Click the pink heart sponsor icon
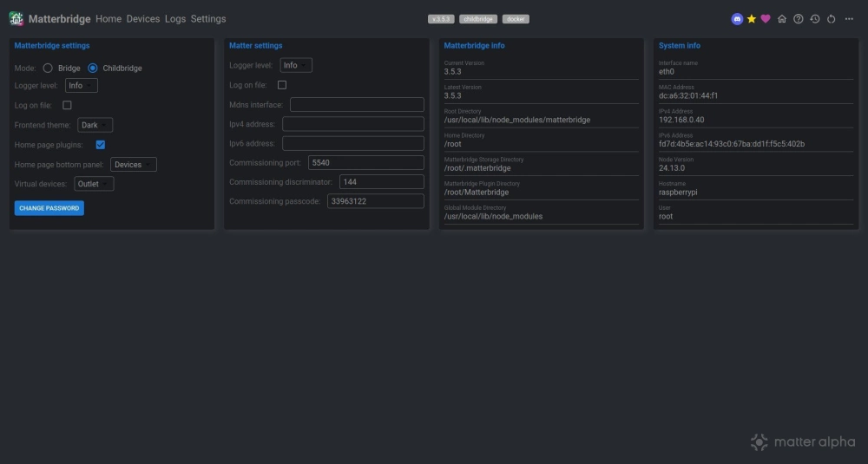Image resolution: width=868 pixels, height=464 pixels. click(766, 19)
